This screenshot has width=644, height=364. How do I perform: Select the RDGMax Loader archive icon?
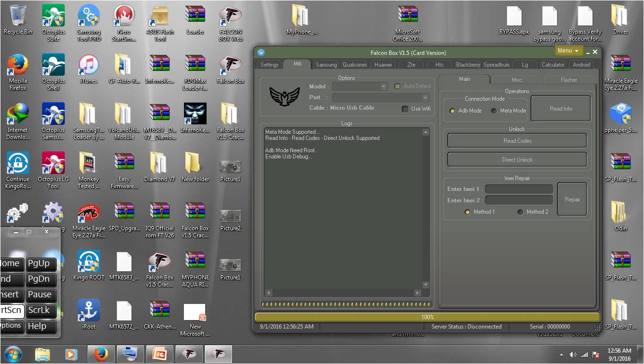(x=195, y=71)
